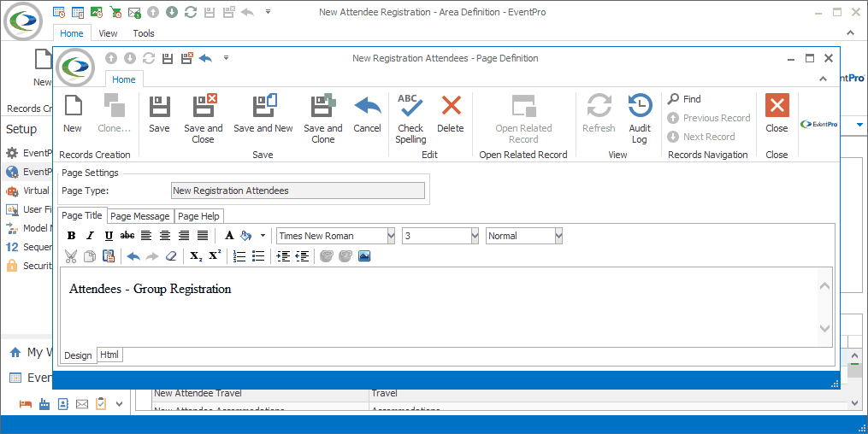Switch to the Page Help tab

tap(198, 216)
